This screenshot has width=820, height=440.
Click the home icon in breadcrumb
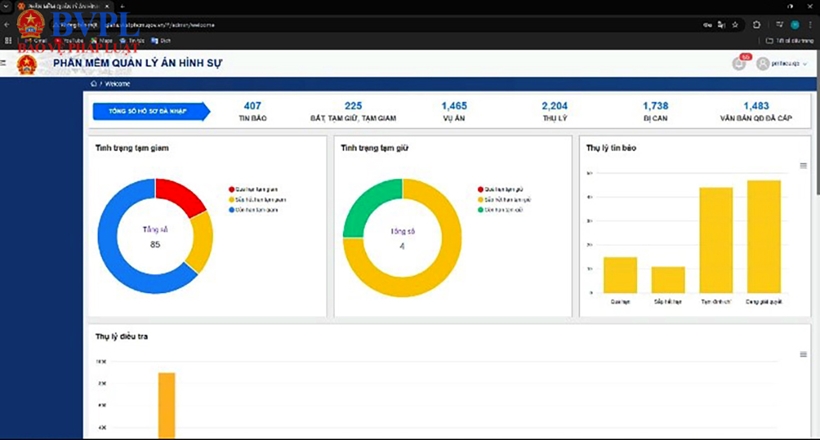[94, 85]
